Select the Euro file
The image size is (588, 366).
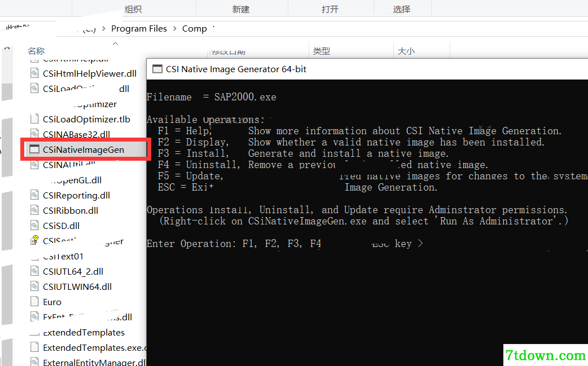point(52,302)
